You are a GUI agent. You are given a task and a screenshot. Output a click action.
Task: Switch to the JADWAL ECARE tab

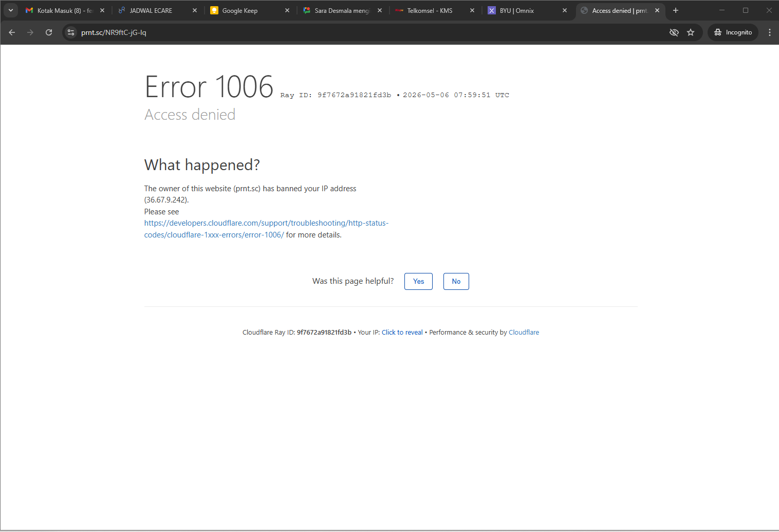click(157, 10)
